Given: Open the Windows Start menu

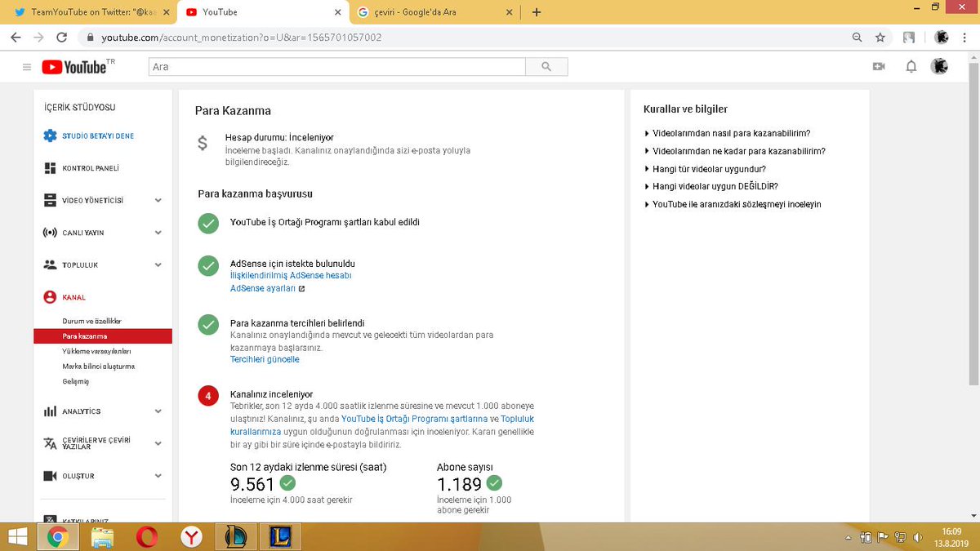Looking at the screenshot, I should pos(17,536).
